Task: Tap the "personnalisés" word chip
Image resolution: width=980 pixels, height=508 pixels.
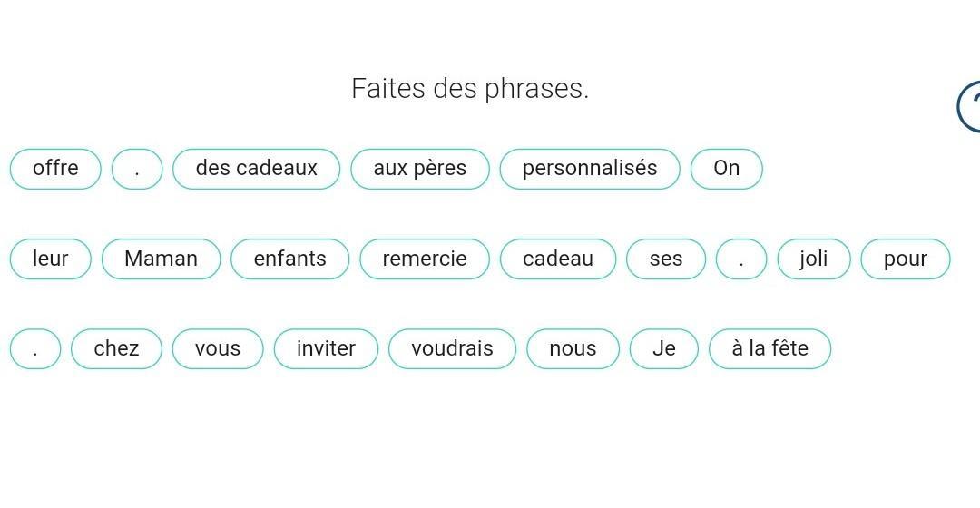Action: point(589,169)
